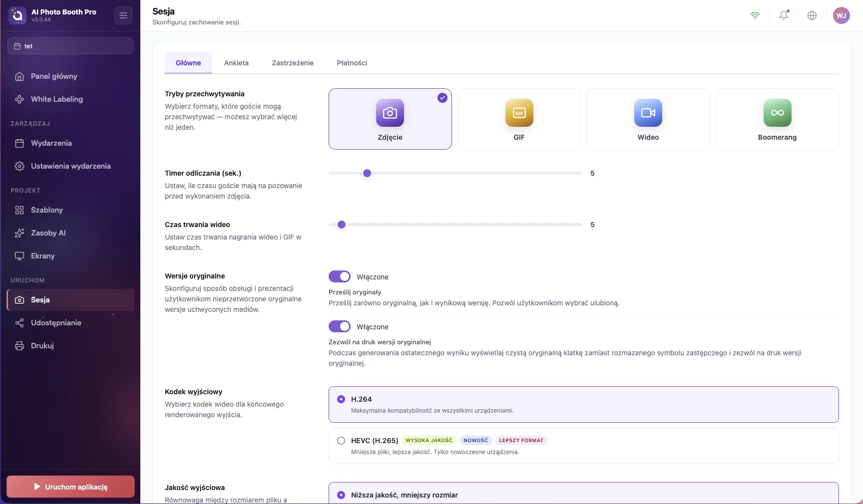Collapse the sidebar with hamburger icon
The width and height of the screenshot is (863, 504).
(123, 15)
